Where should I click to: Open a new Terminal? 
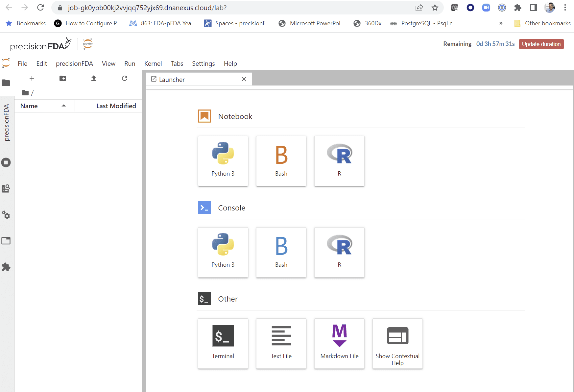[223, 343]
